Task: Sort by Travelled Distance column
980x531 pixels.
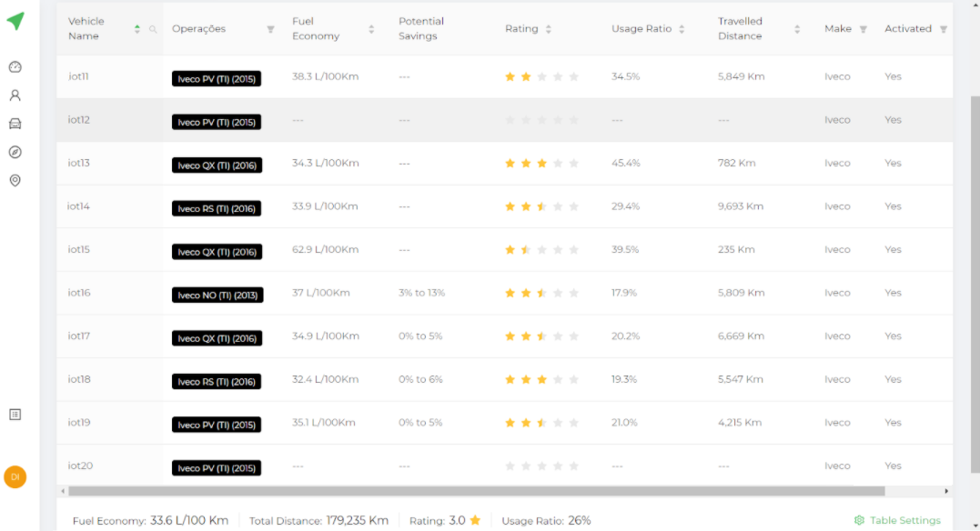Action: pos(797,29)
